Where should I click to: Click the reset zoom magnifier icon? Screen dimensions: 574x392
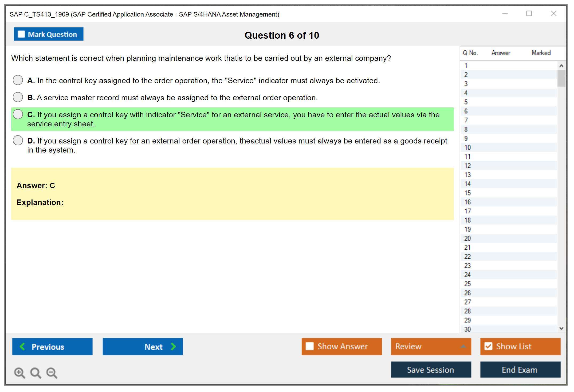pos(36,372)
